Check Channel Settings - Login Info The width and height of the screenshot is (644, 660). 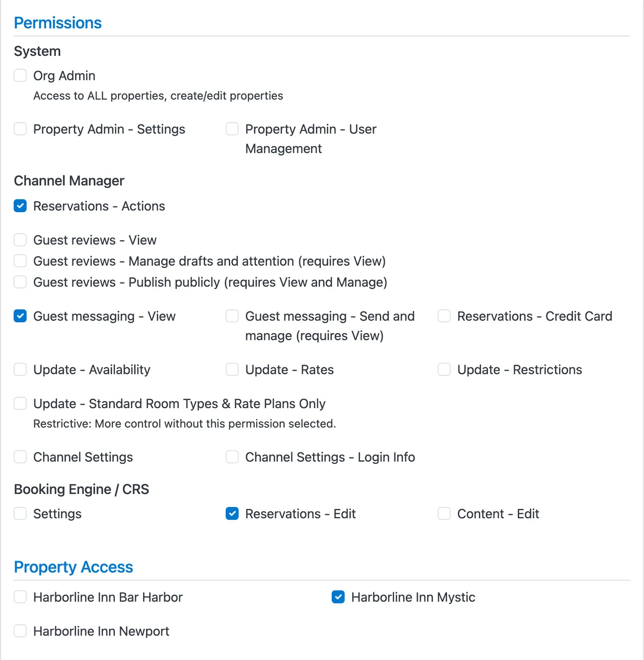232,457
